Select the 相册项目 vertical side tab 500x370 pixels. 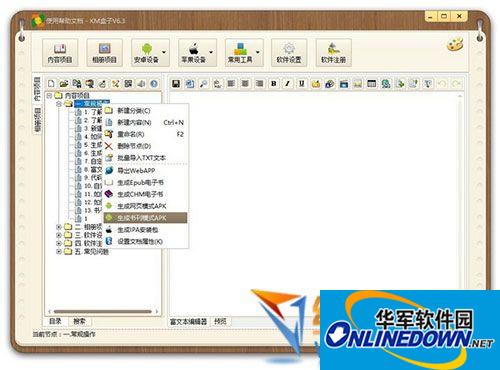38,119
